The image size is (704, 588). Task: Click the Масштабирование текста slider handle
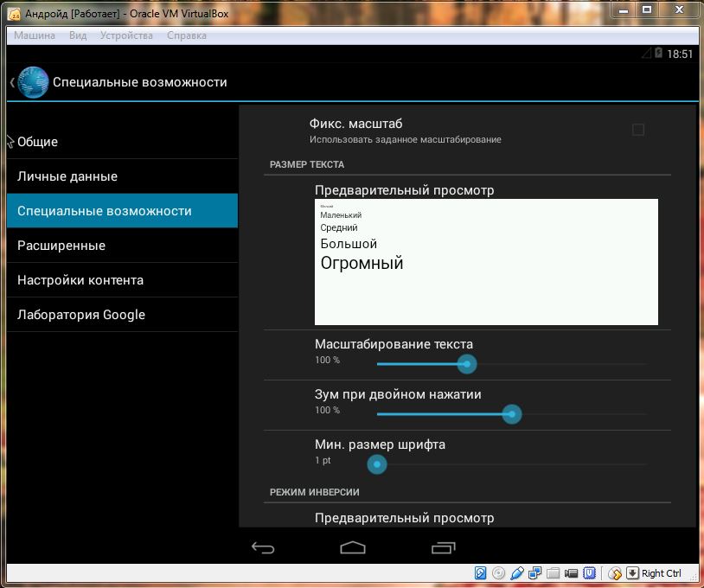tap(467, 364)
